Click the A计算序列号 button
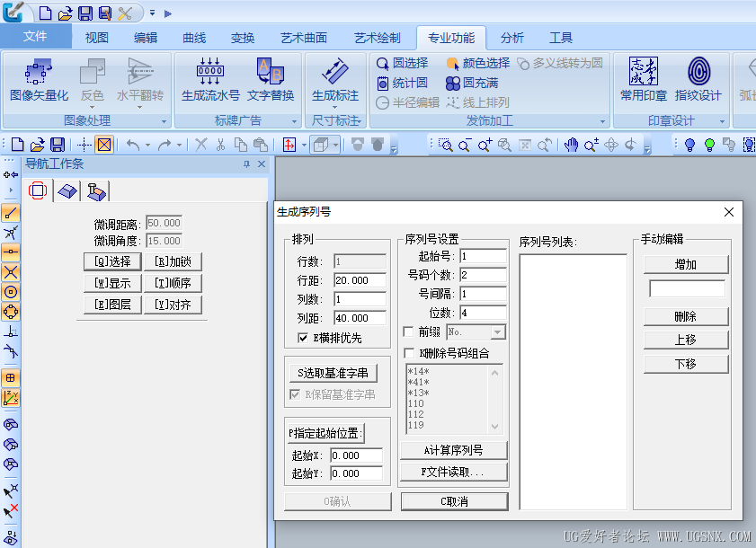Viewport: 756px width, 548px height. [452, 450]
